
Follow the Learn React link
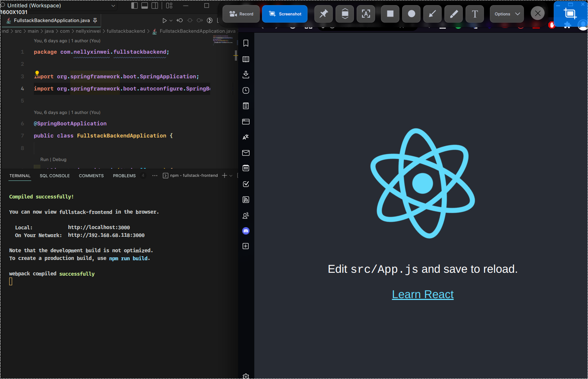pos(423,294)
